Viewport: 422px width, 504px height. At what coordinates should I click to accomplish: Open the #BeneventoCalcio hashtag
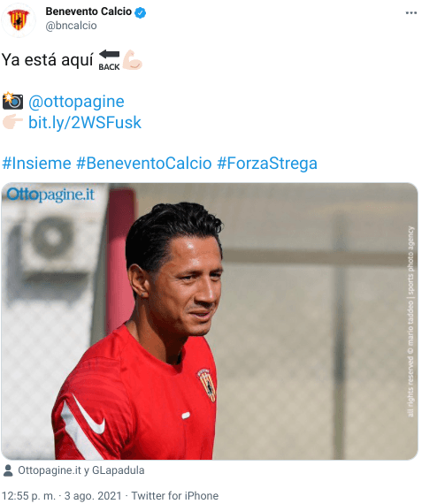click(x=144, y=164)
